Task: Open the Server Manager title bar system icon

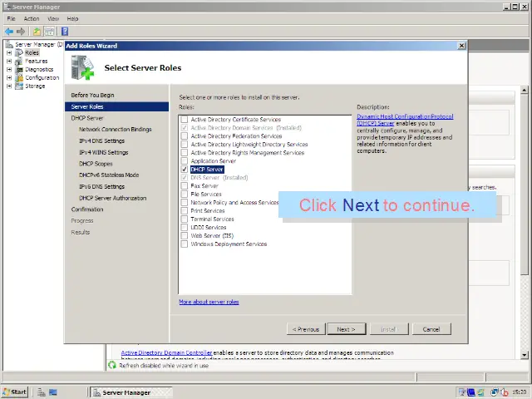Action: [x=7, y=7]
